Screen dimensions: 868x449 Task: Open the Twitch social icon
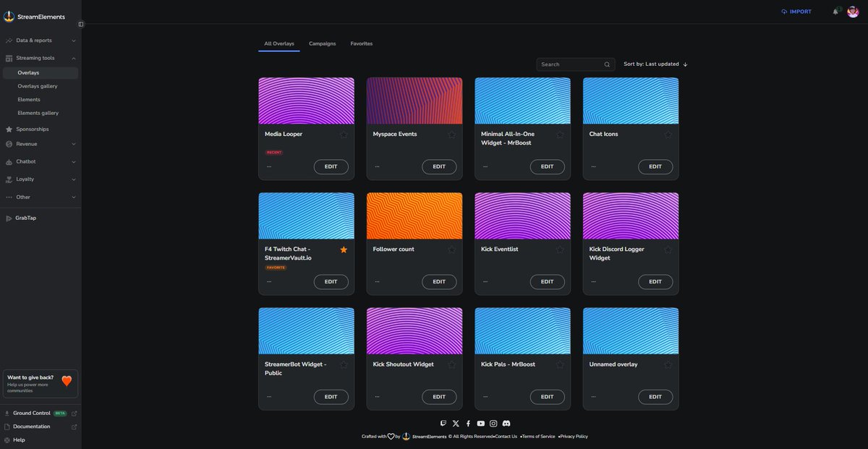(443, 424)
